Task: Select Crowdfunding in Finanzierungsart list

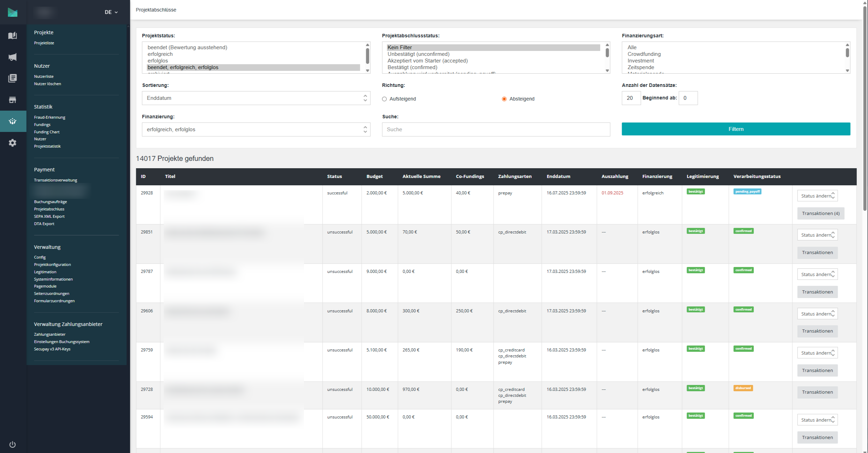Action: pyautogui.click(x=644, y=54)
